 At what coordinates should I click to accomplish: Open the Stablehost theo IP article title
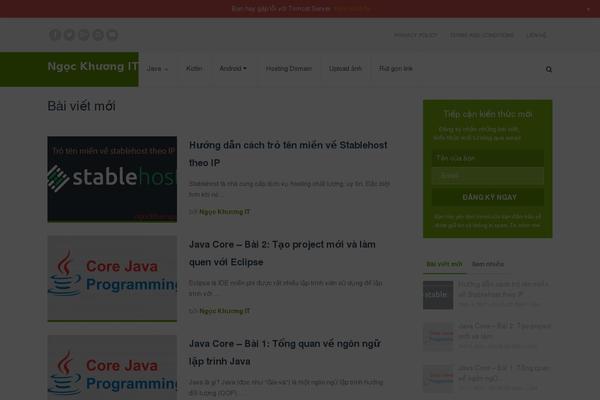pyautogui.click(x=288, y=154)
